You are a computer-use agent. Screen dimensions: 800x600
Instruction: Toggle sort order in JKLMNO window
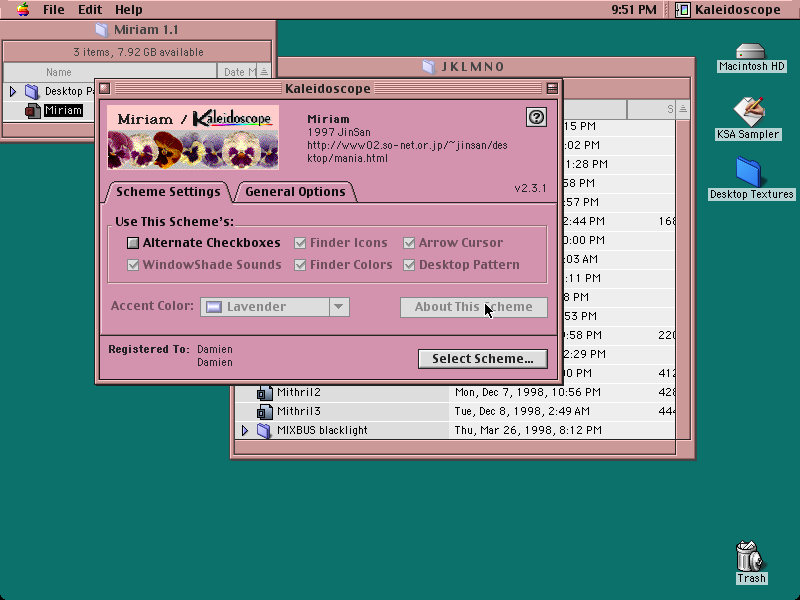683,109
